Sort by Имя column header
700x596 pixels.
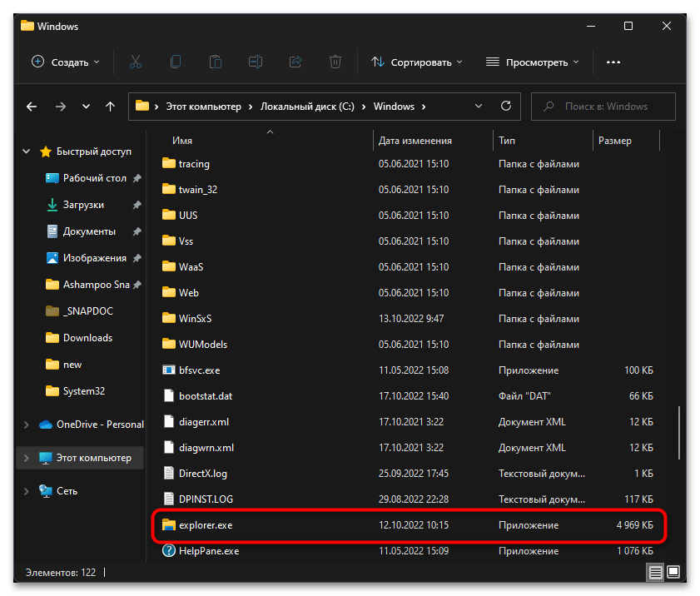pos(182,141)
